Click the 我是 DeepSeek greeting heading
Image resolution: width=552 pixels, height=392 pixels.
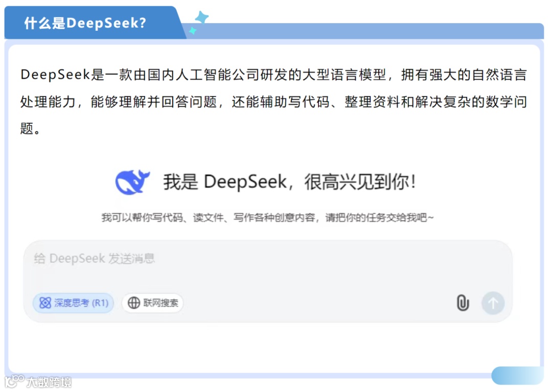pos(289,182)
